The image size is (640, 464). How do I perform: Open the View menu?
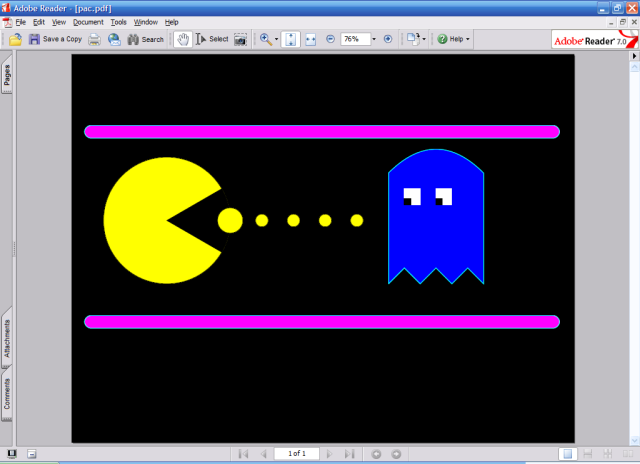coord(59,22)
